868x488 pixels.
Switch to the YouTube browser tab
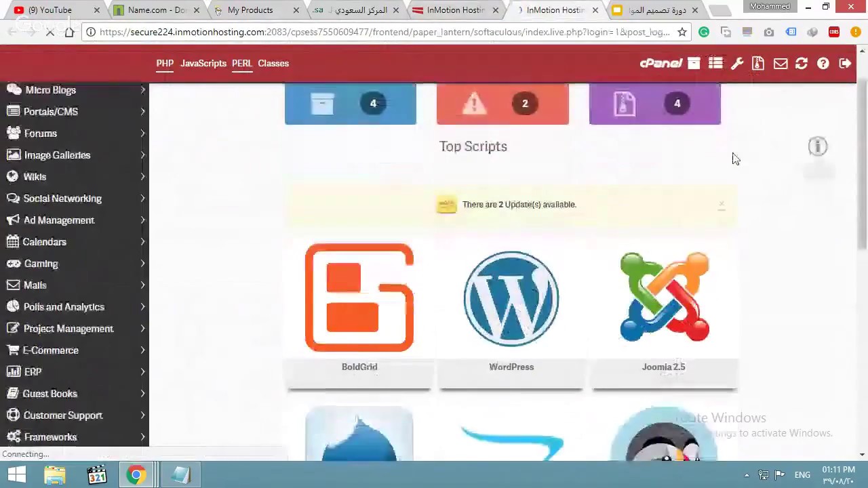pyautogui.click(x=56, y=10)
